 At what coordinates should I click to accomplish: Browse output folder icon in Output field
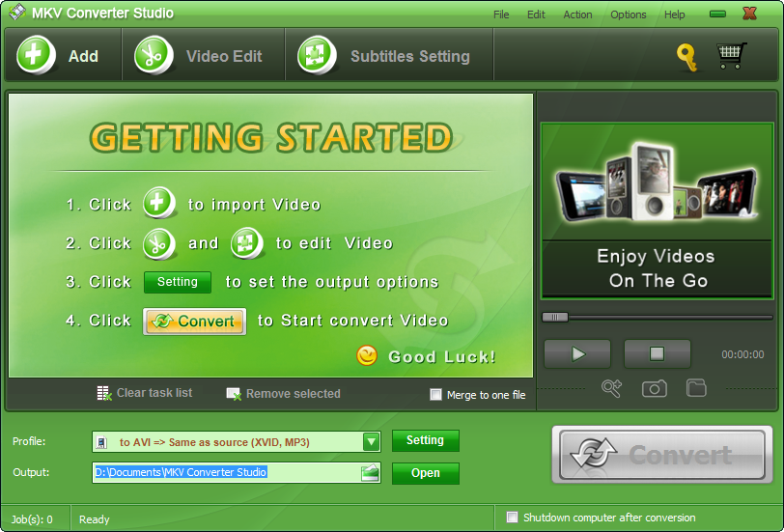pyautogui.click(x=370, y=472)
